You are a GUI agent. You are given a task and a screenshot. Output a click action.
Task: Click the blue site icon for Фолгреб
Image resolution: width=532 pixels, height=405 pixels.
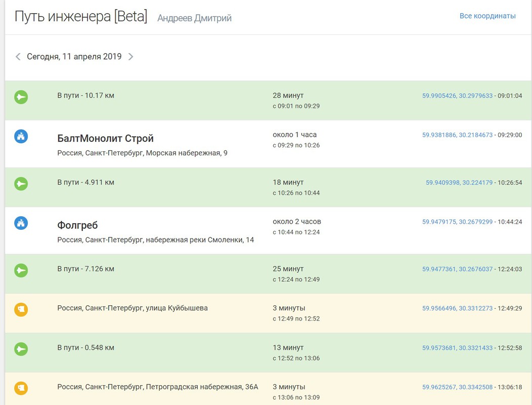pos(21,223)
